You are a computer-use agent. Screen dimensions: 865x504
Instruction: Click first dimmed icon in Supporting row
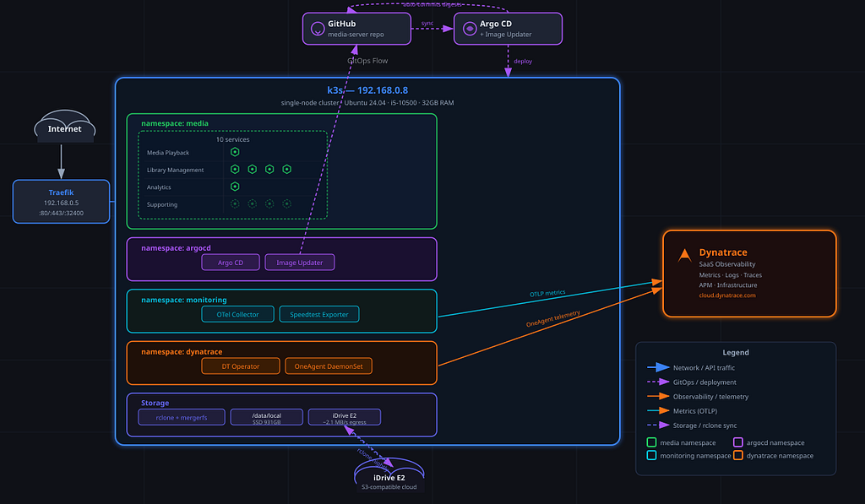click(x=235, y=204)
